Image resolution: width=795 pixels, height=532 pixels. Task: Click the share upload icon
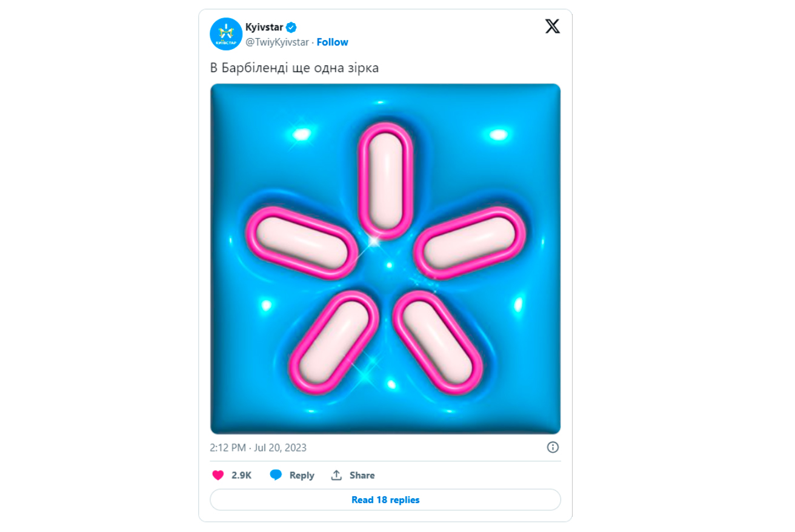pyautogui.click(x=336, y=475)
